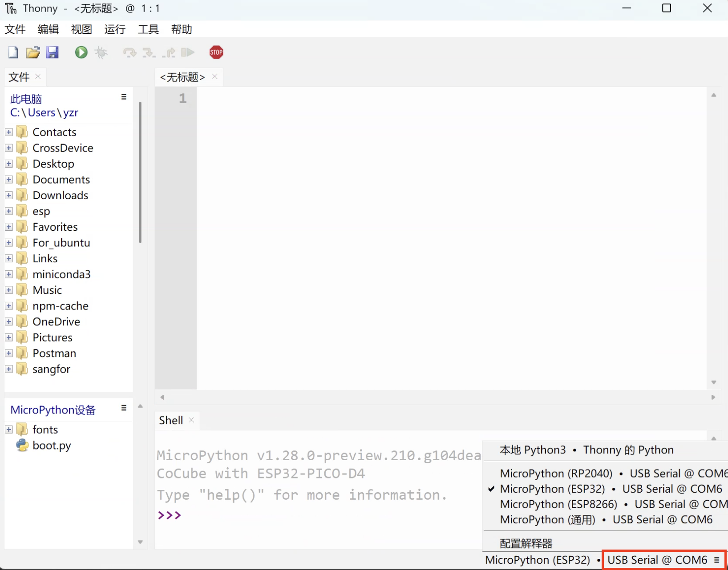Image resolution: width=728 pixels, height=570 pixels.
Task: Open the 运行 menu
Action: coord(115,29)
